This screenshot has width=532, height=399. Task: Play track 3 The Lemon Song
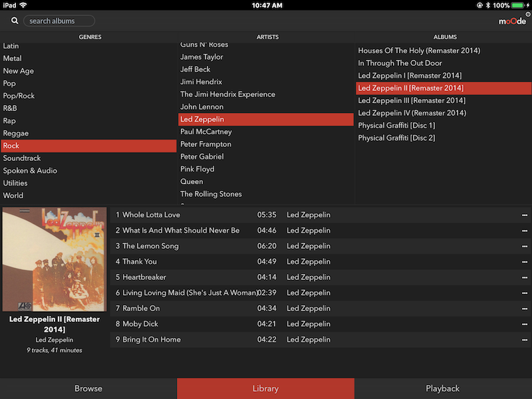321,246
